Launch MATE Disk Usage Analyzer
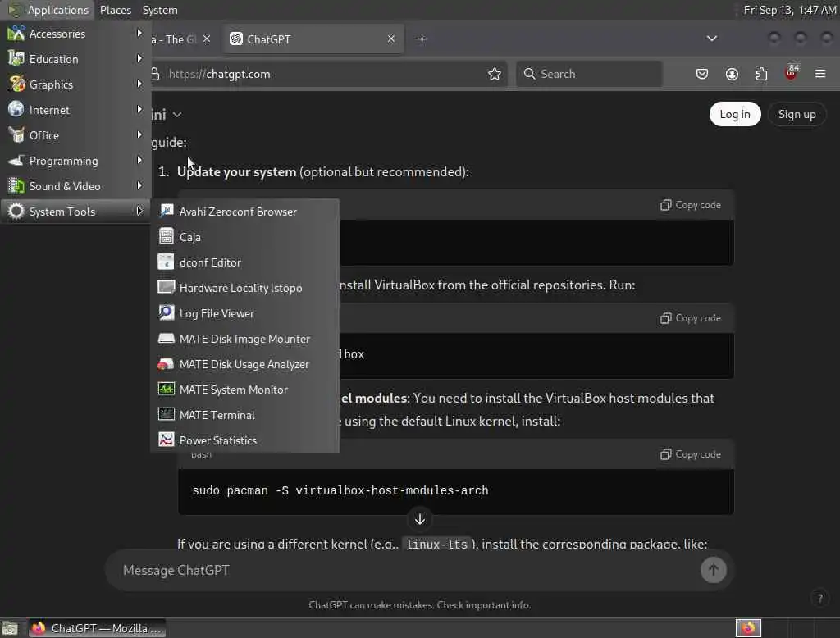Viewport: 840px width, 638px height. pyautogui.click(x=244, y=364)
